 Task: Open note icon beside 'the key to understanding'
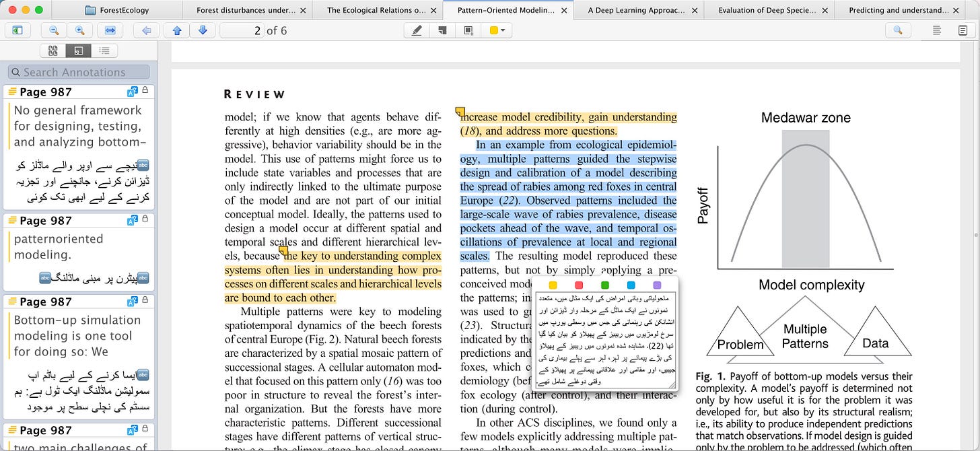[x=284, y=251]
